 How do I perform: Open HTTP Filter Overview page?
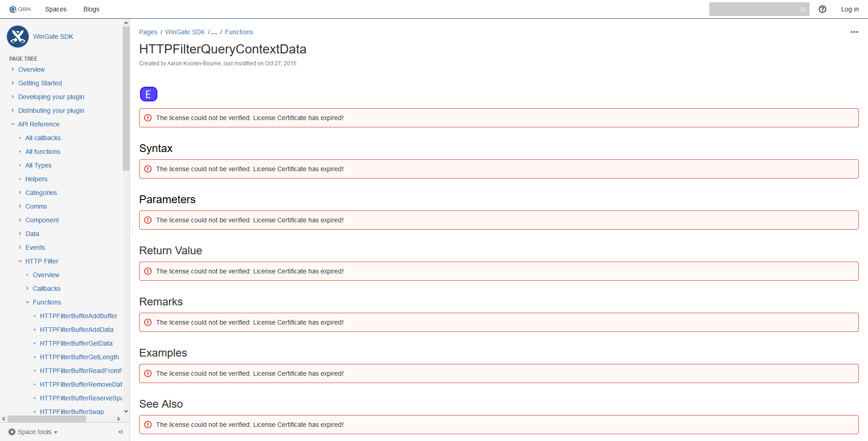(46, 275)
